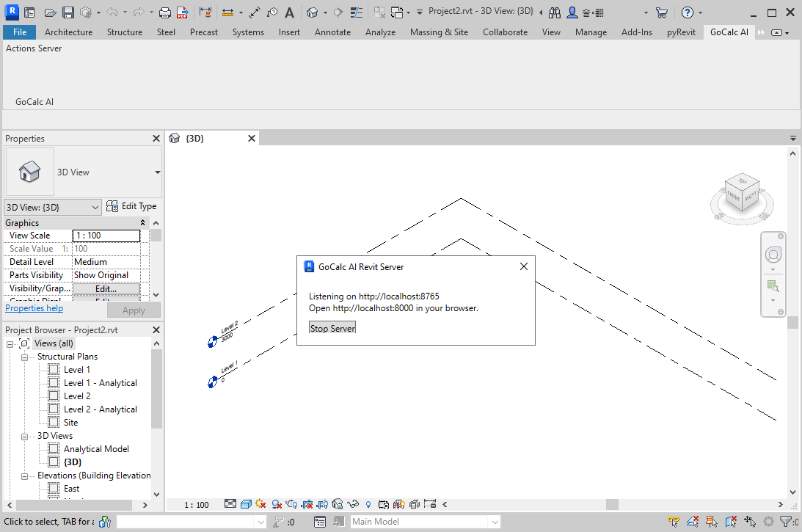The width and height of the screenshot is (802, 532).
Task: Open the Properties help link
Action: pos(34,308)
